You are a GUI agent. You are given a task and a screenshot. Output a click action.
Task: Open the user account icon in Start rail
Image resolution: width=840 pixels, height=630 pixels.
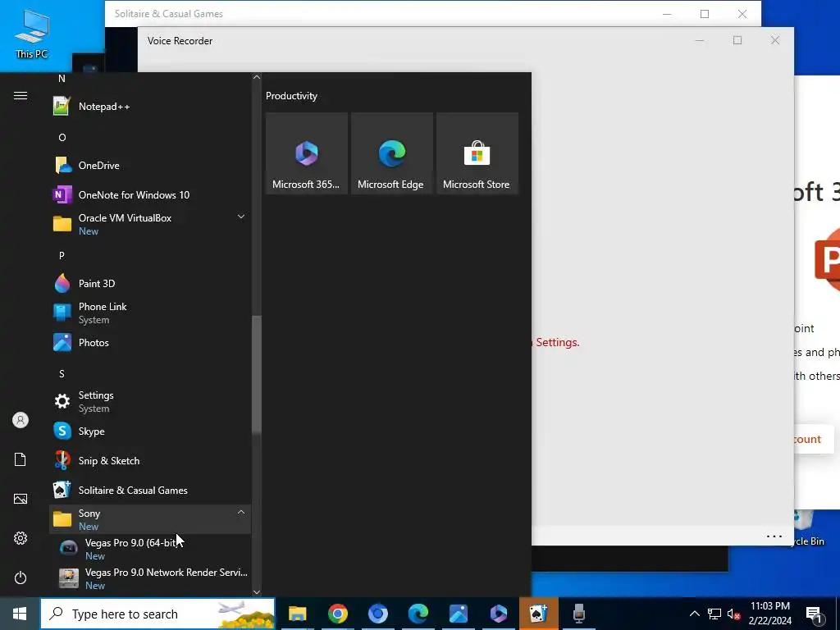click(x=21, y=420)
